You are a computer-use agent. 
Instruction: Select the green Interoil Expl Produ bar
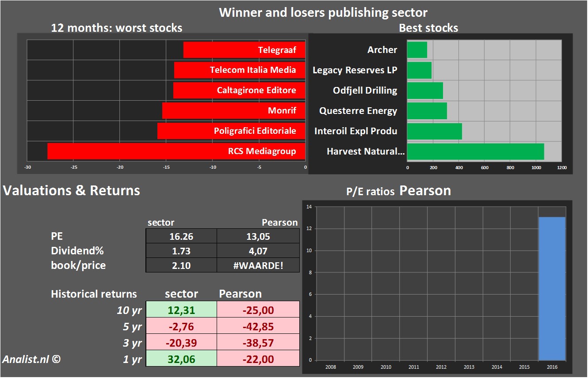[x=434, y=131]
